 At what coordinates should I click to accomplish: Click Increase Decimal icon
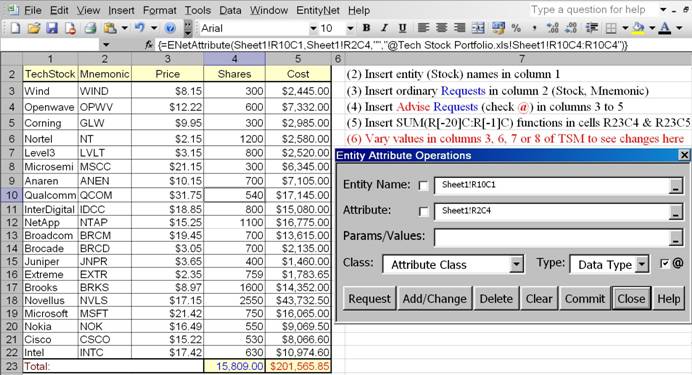pyautogui.click(x=552, y=28)
